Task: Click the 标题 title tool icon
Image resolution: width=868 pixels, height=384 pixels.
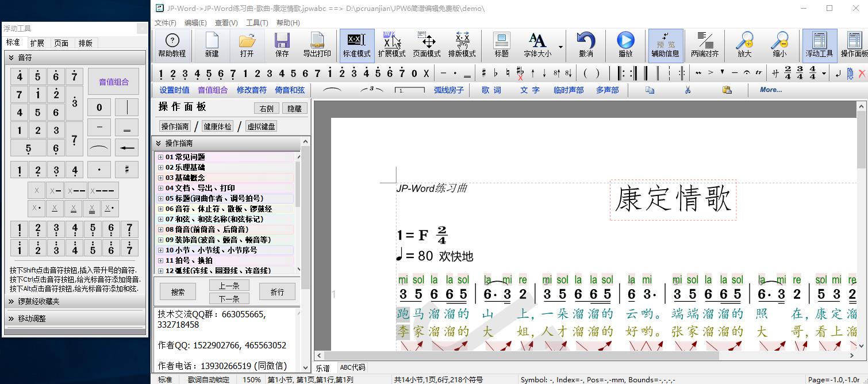Action: point(500,45)
